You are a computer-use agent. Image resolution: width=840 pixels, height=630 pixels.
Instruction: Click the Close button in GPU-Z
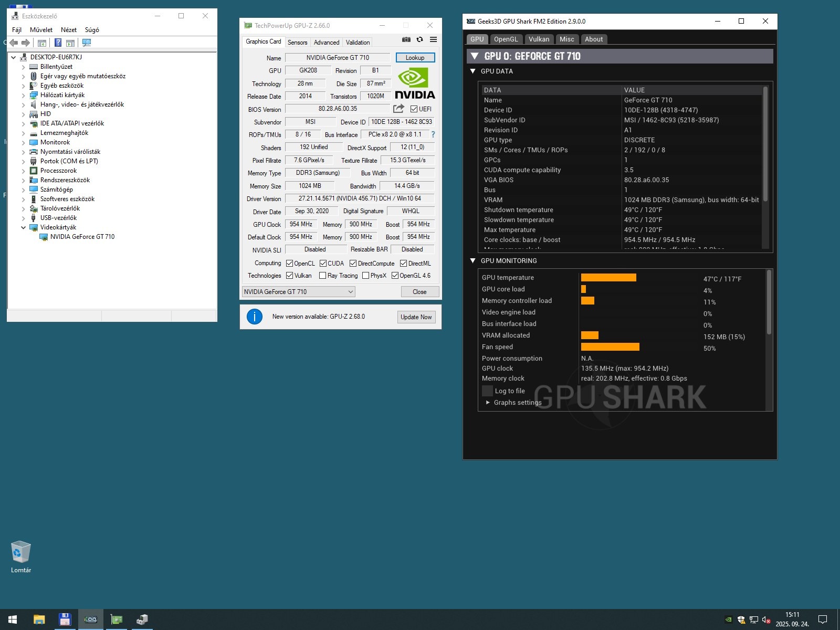click(x=419, y=292)
